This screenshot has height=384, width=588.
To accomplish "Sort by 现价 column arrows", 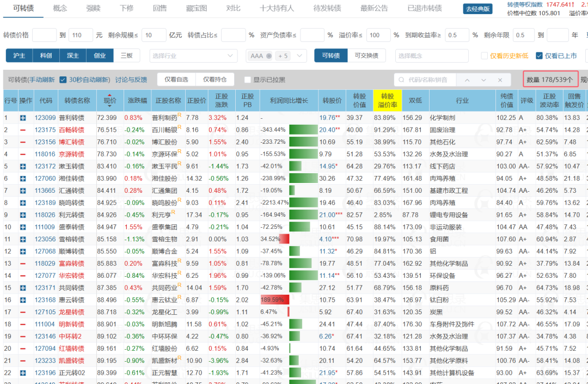I will point(109,101).
